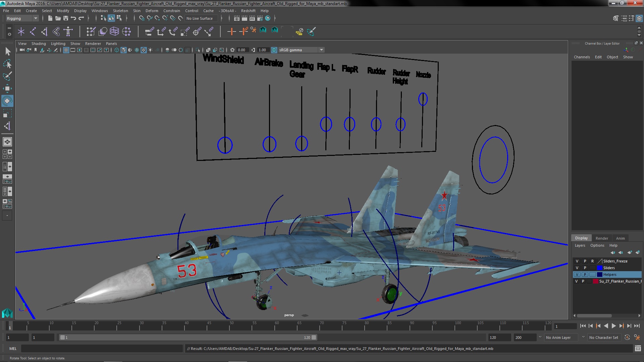
Task: Activate the Paint Selection tool
Action: coord(7,76)
